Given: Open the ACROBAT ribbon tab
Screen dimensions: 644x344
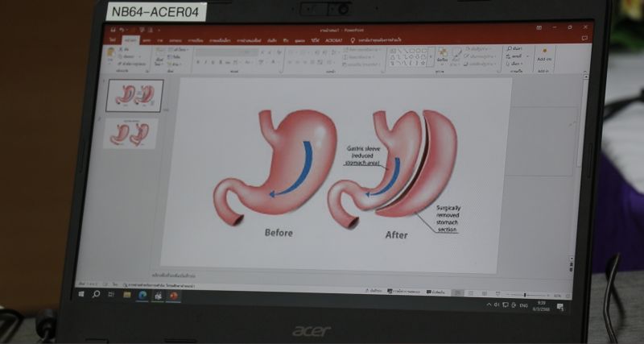Looking at the screenshot, I should click(334, 41).
